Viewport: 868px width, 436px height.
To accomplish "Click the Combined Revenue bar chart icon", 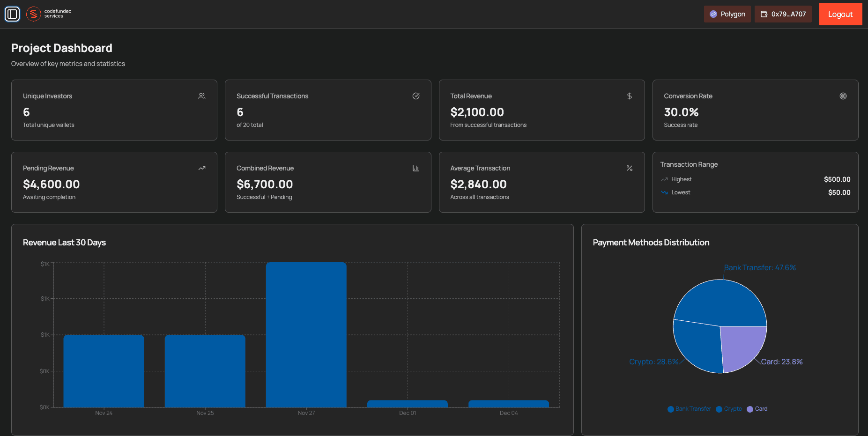I will point(416,168).
